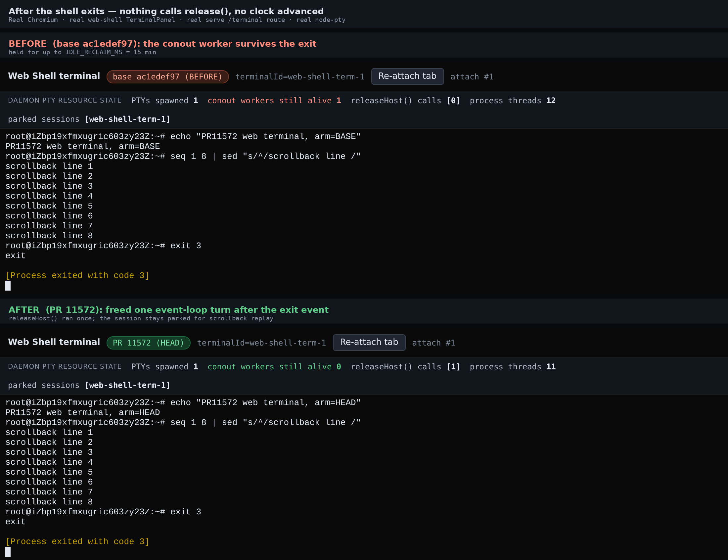728x560 pixels.
Task: Click releaseHost() calls [1] counter
Action: click(405, 367)
